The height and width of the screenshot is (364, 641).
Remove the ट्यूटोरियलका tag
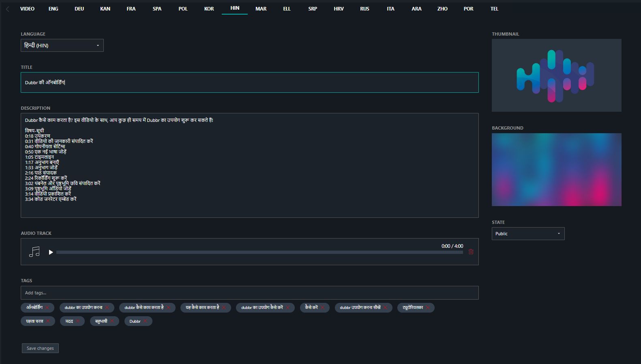[x=427, y=308]
